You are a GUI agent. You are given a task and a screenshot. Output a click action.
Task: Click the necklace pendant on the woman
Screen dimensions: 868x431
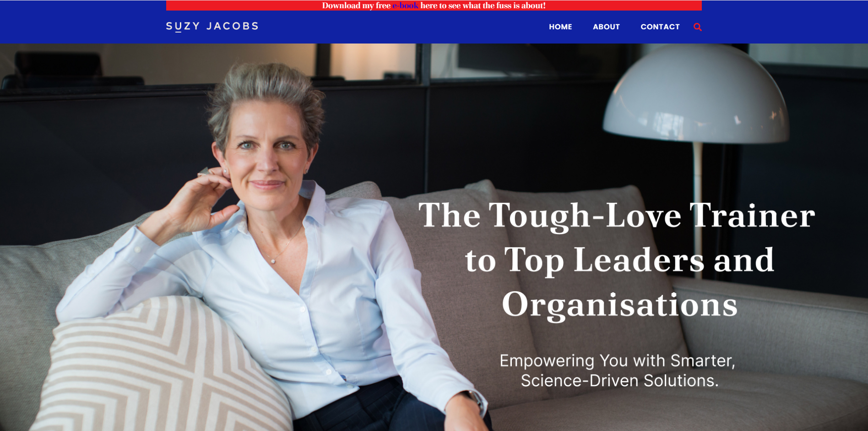(273, 261)
